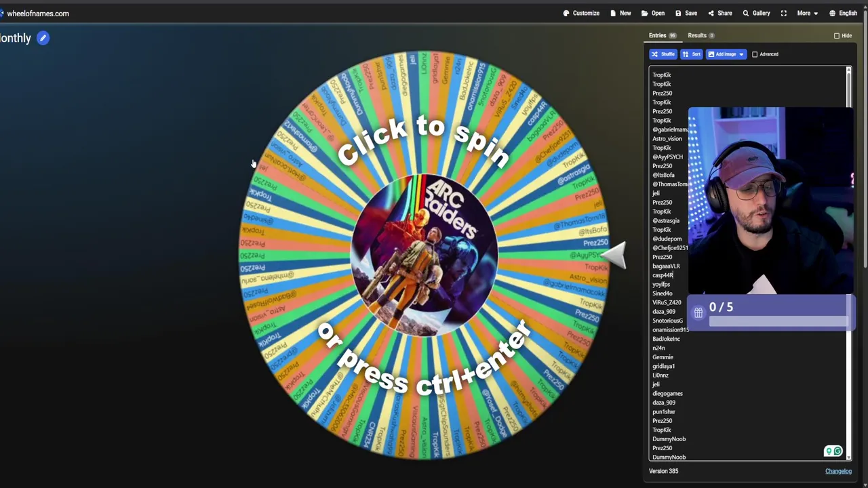Click entry 'Li0nnz' in list
This screenshot has width=868, height=488.
[660, 375]
